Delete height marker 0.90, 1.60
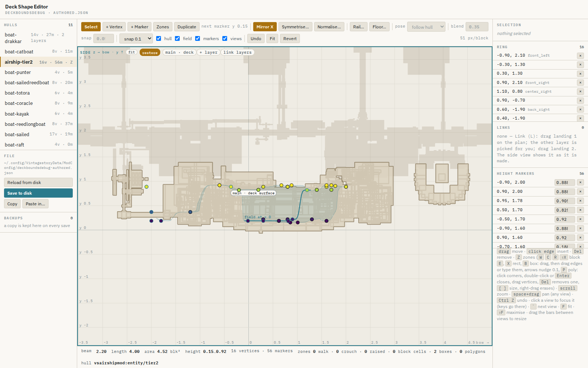Screen dimensions: 588x368 (580, 238)
